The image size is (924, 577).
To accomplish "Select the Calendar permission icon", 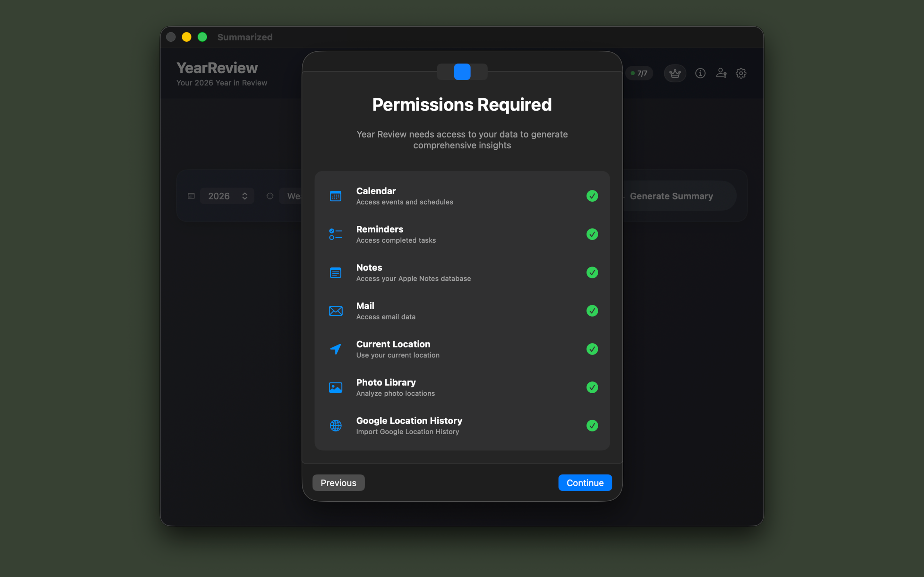I will tap(335, 196).
